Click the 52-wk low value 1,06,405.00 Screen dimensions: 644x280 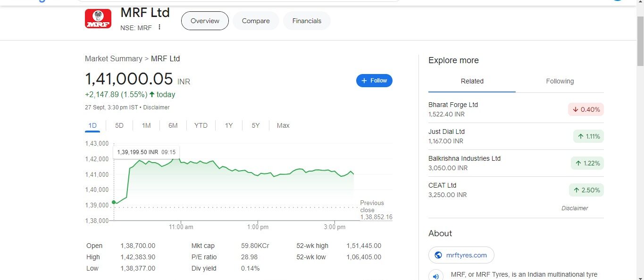tap(364, 257)
